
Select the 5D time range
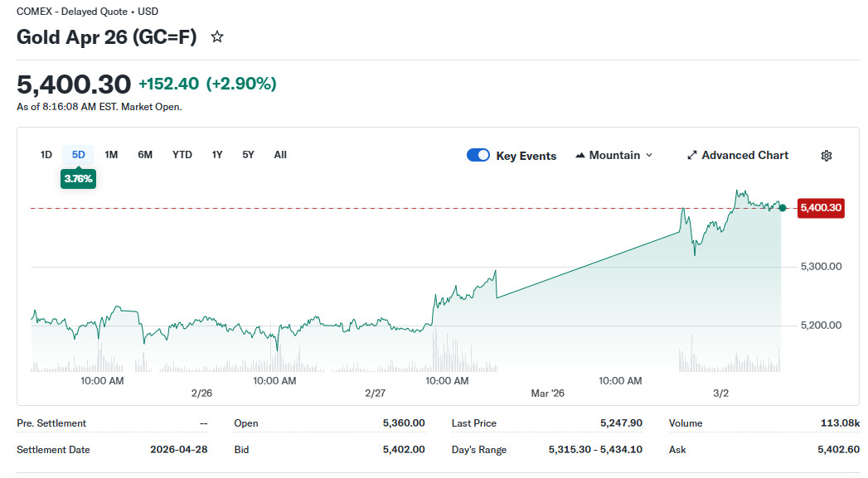pos(79,155)
